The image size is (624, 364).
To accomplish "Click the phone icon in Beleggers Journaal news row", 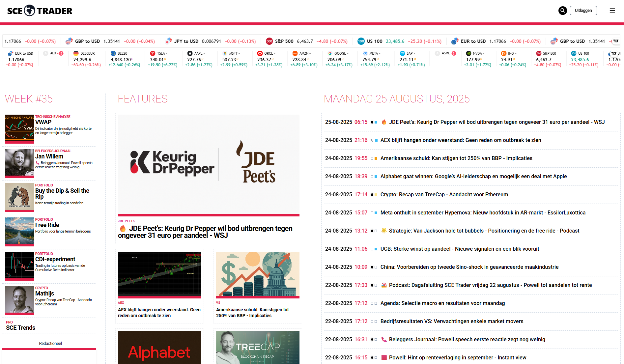I will 384,339.
